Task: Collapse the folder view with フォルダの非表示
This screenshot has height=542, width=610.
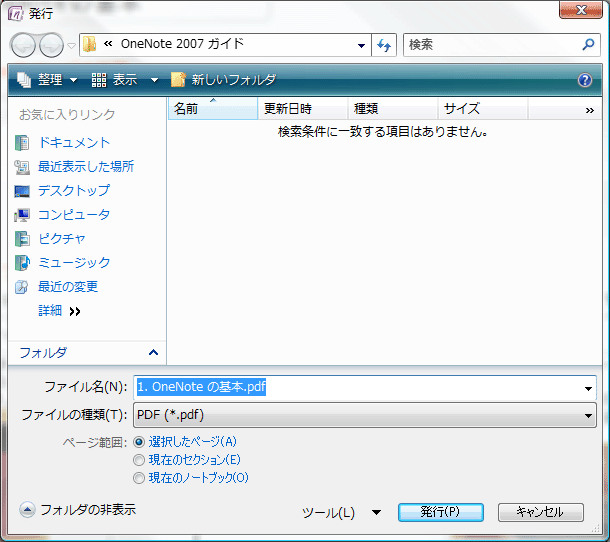Action: click(77, 510)
